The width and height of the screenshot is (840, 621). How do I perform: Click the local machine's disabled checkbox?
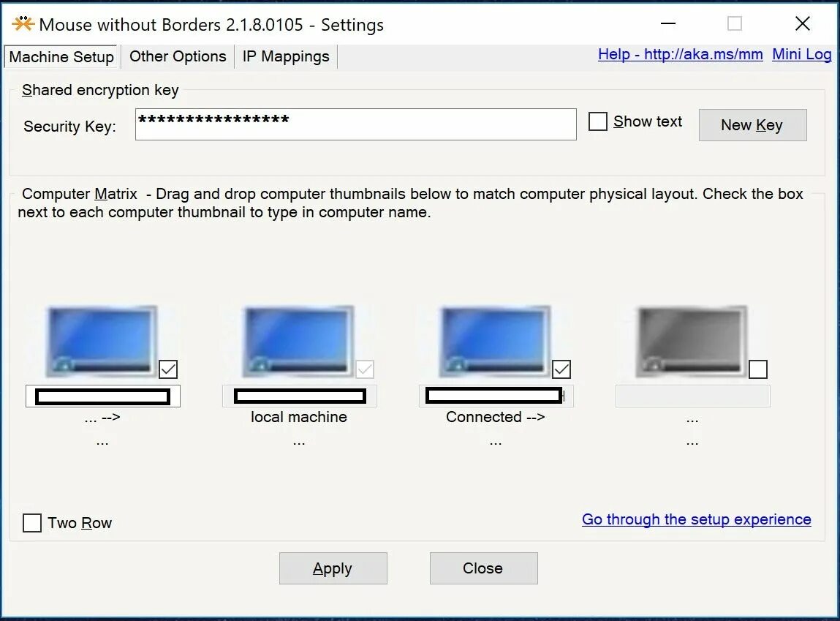click(x=365, y=369)
